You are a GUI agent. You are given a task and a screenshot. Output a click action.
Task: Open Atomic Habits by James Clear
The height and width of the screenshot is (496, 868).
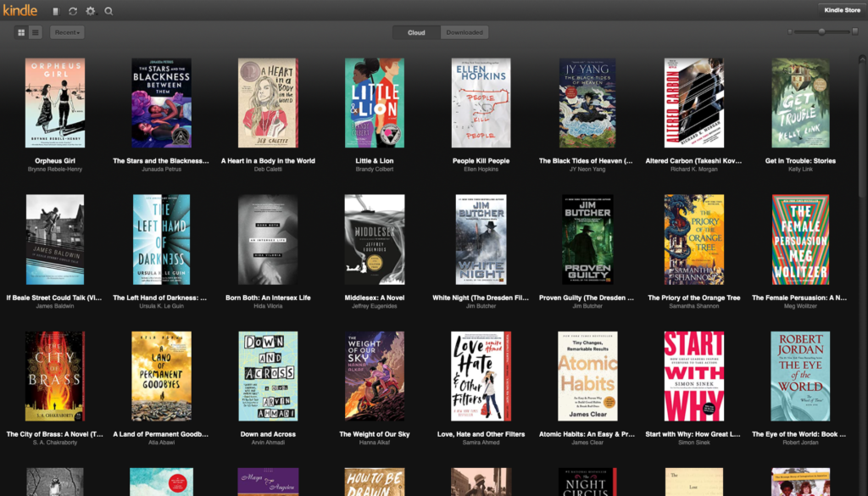(587, 376)
